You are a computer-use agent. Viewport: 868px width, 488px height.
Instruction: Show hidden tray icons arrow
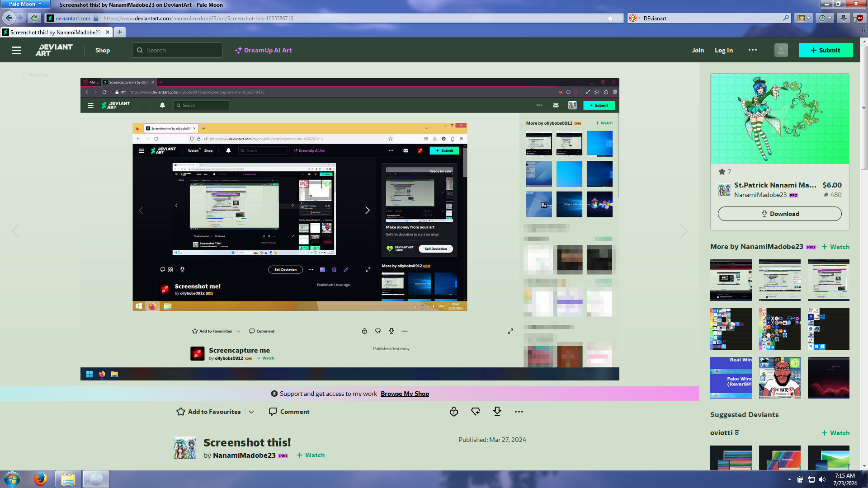(789, 479)
